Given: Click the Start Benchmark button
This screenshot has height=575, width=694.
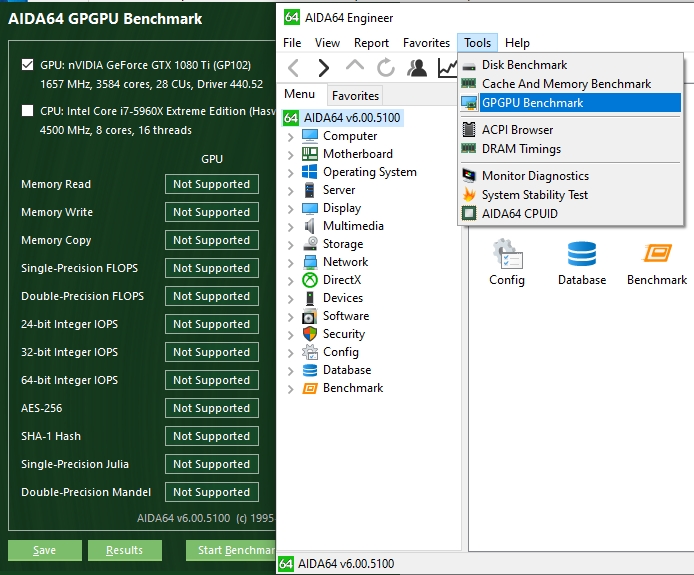Looking at the screenshot, I should tap(231, 550).
